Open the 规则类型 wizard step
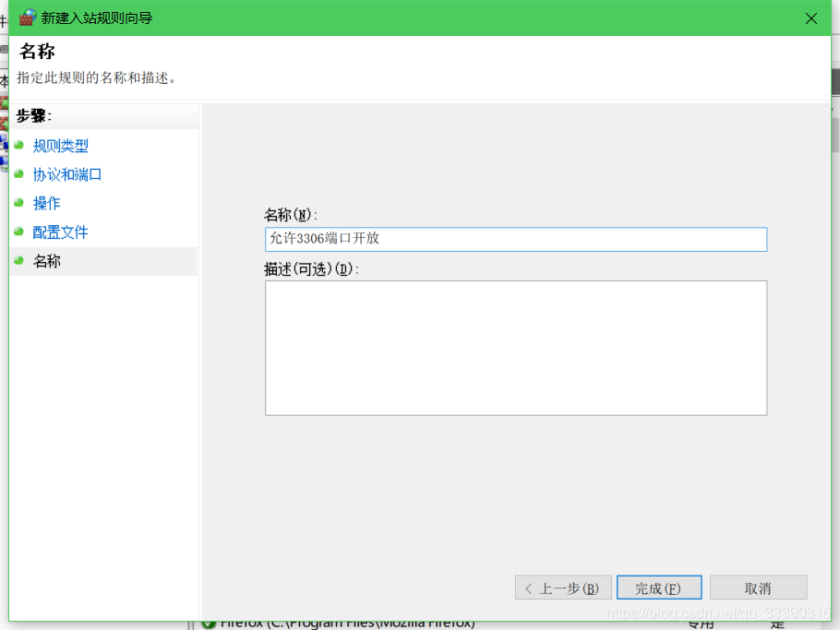The height and width of the screenshot is (630, 840). (61, 146)
